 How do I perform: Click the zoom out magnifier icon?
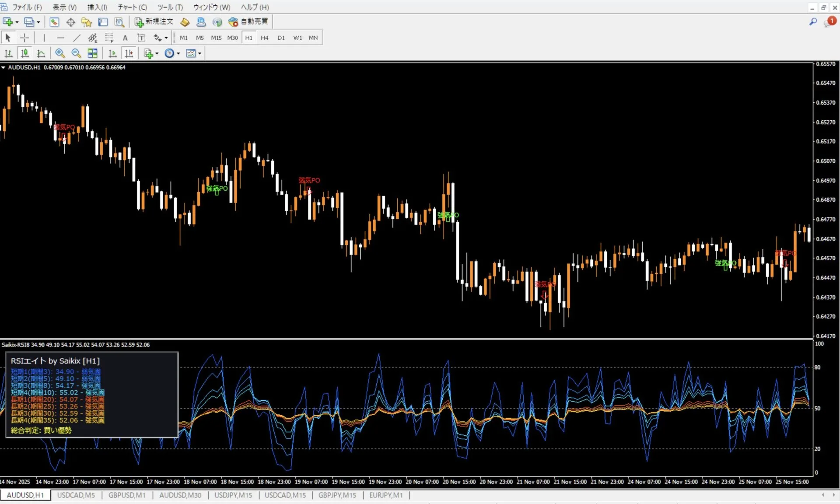[76, 53]
